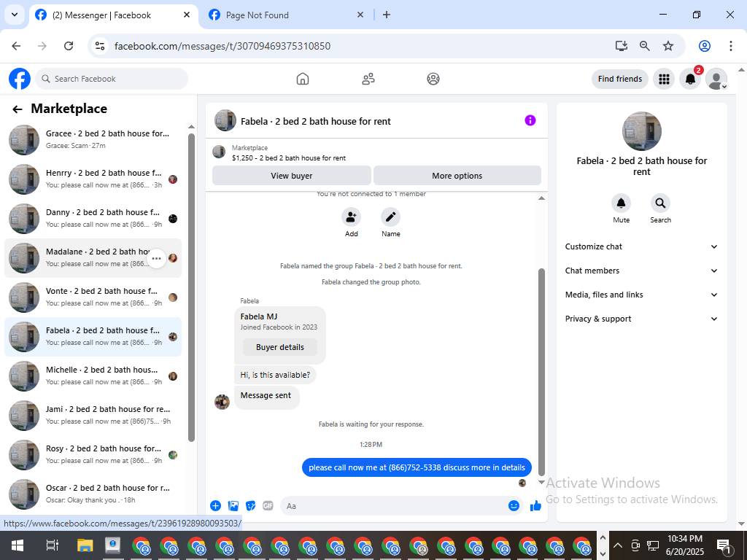Open the taskbar clock and date

tap(684, 545)
